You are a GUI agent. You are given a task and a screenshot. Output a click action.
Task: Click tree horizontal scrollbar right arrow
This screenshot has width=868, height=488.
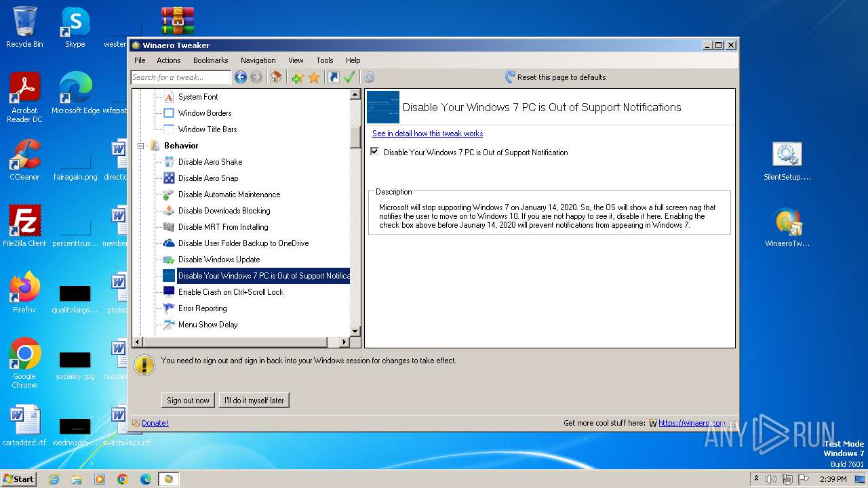click(344, 342)
